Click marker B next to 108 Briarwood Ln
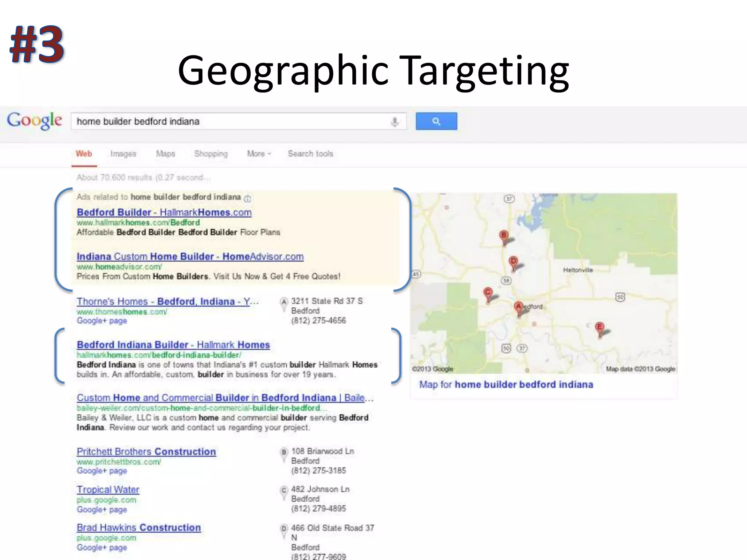 point(284,455)
